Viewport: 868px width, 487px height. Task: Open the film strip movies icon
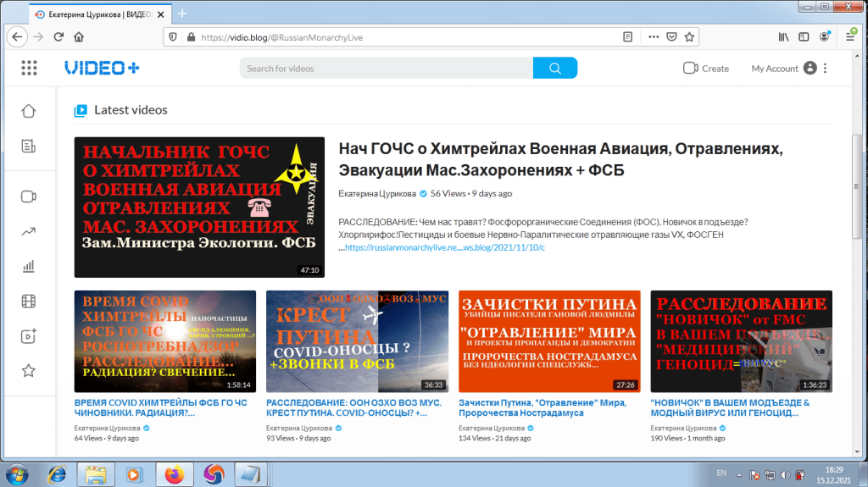(x=29, y=301)
